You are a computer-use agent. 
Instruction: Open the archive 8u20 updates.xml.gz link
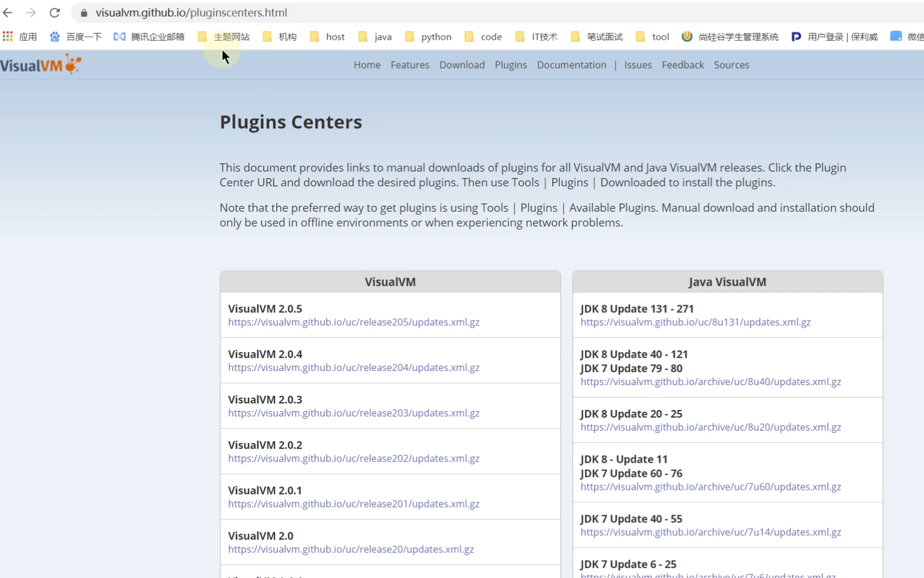tap(711, 428)
